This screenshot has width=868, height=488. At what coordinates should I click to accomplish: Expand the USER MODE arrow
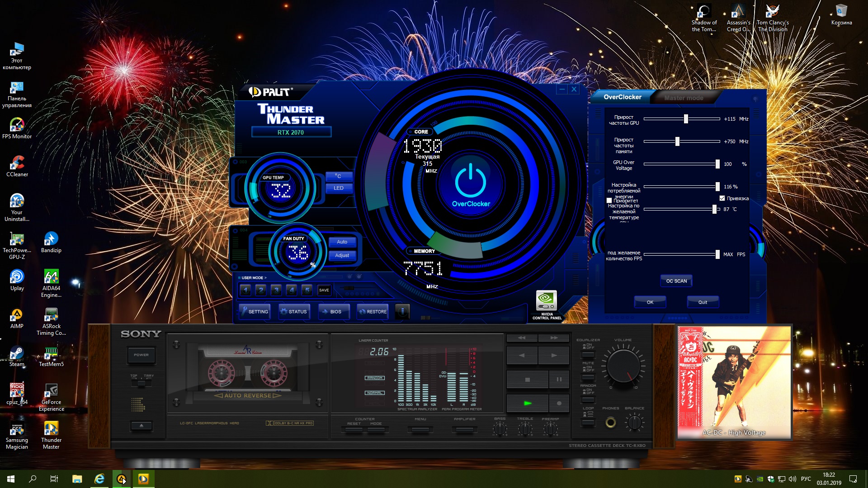265,278
